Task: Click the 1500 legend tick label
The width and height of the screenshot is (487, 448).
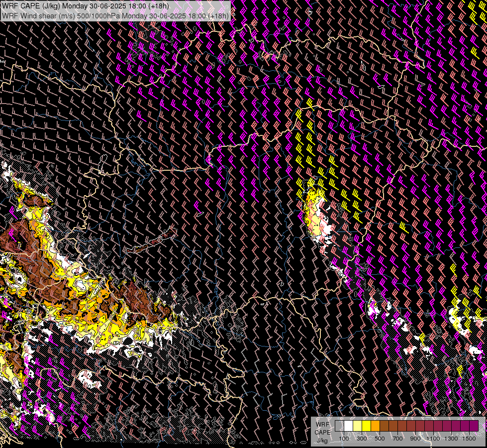Action: click(469, 439)
